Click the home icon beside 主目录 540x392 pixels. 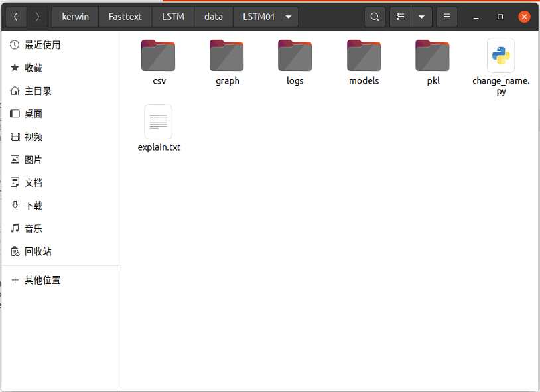tap(15, 91)
